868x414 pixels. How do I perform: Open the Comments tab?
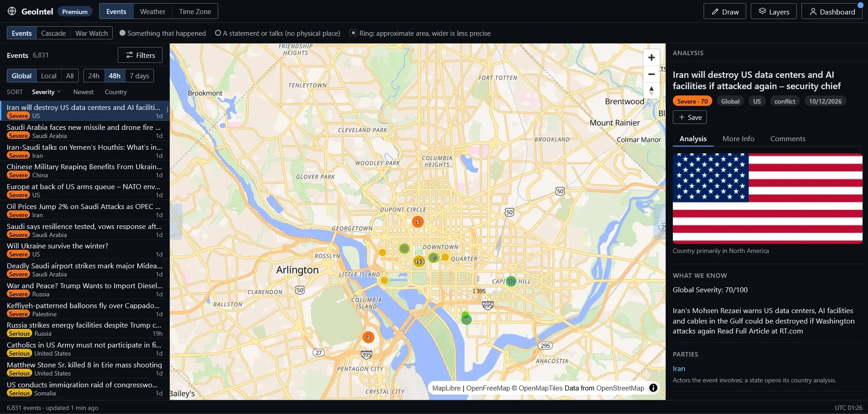point(788,139)
